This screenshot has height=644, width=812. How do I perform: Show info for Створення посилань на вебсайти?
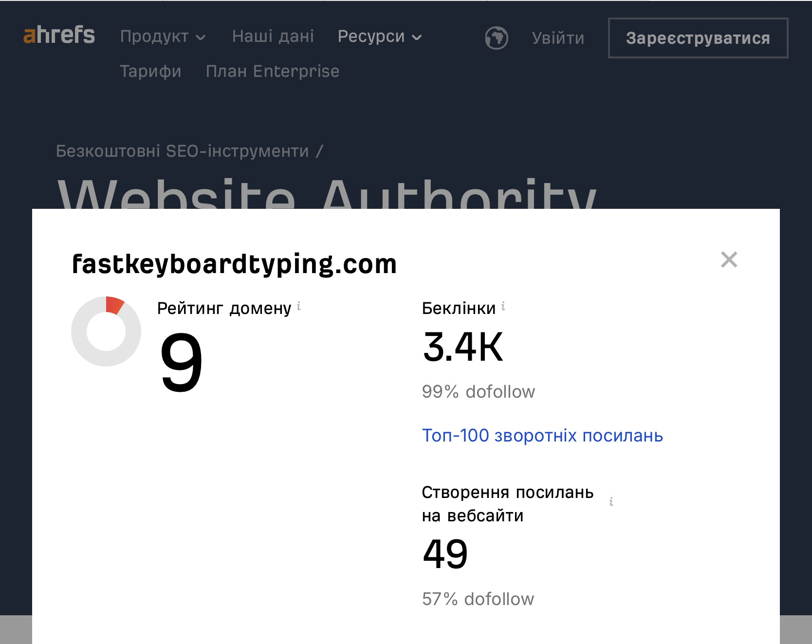coord(611,502)
